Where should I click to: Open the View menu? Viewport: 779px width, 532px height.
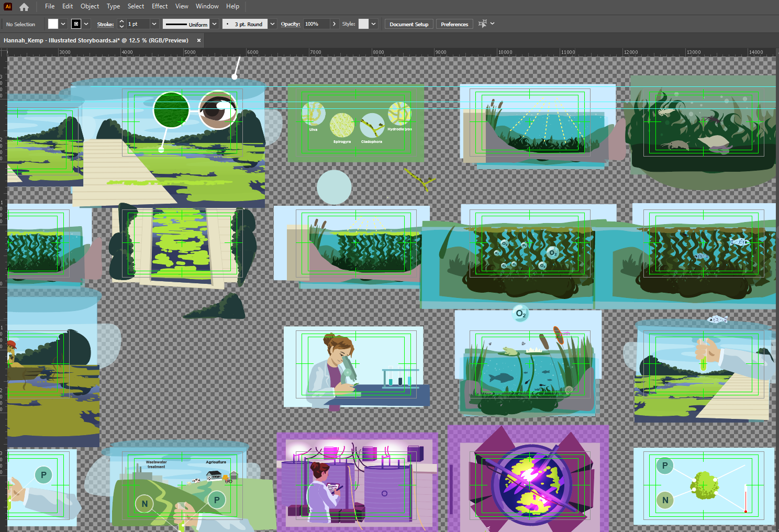182,6
